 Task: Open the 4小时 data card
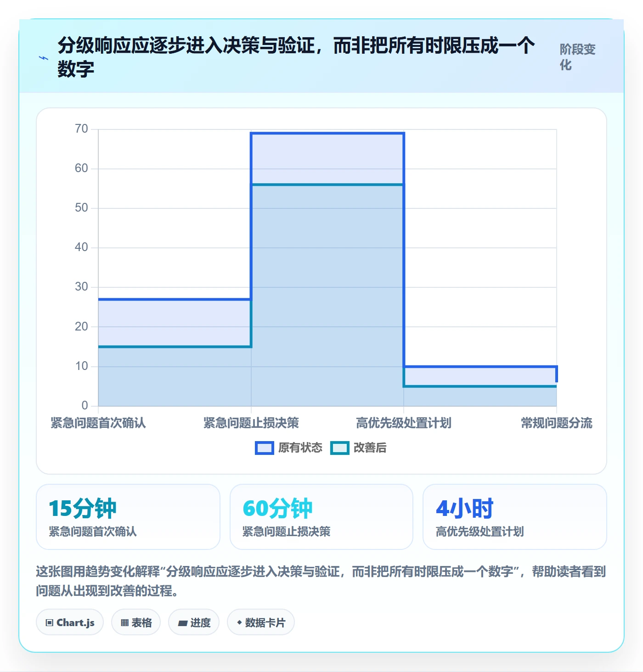[x=515, y=517]
